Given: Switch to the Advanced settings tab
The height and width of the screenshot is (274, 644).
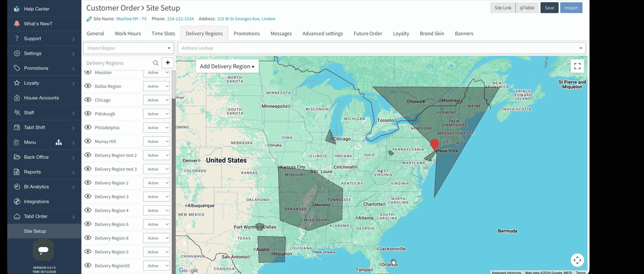Looking at the screenshot, I should pos(323,33).
